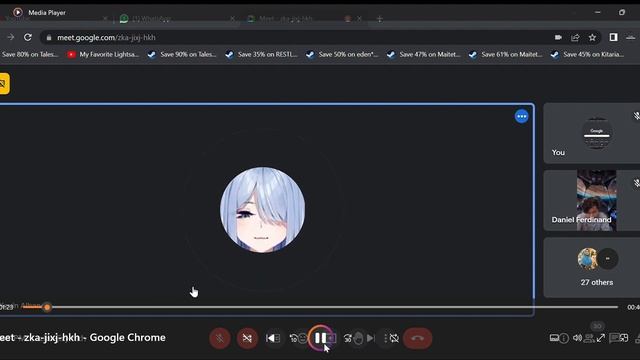Open the emoji reactions icon

(302, 338)
